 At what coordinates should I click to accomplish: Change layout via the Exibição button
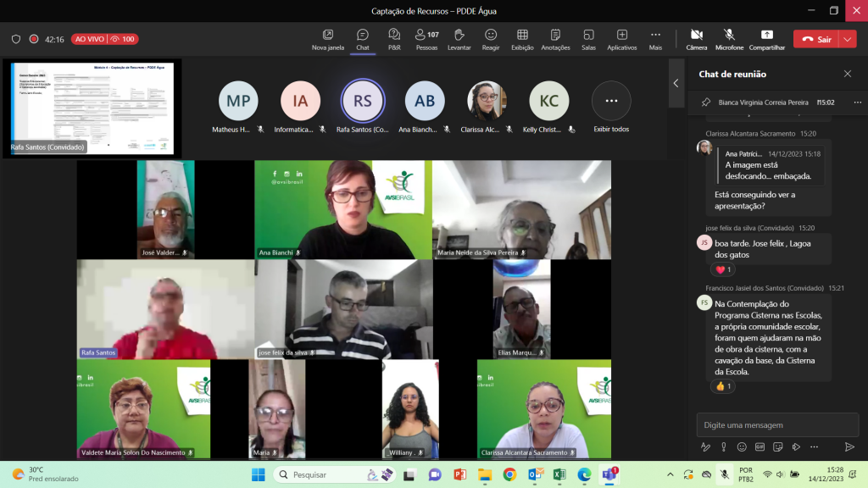point(522,40)
